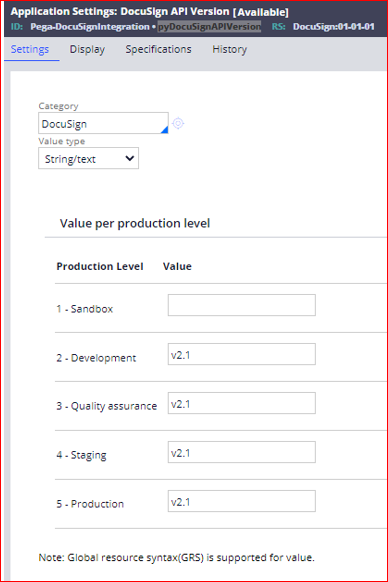
Task: Switch to the Settings tab
Action: click(30, 49)
